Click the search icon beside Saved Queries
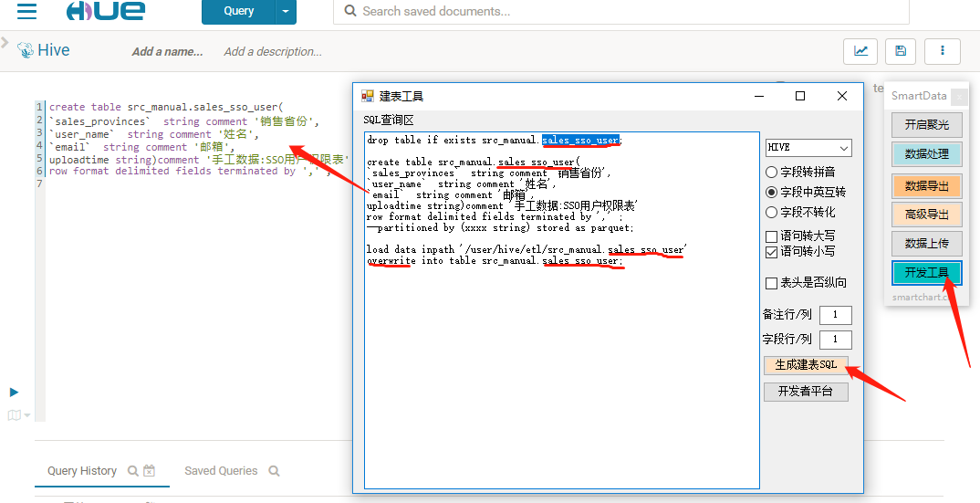The height and width of the screenshot is (503, 980). point(274,471)
